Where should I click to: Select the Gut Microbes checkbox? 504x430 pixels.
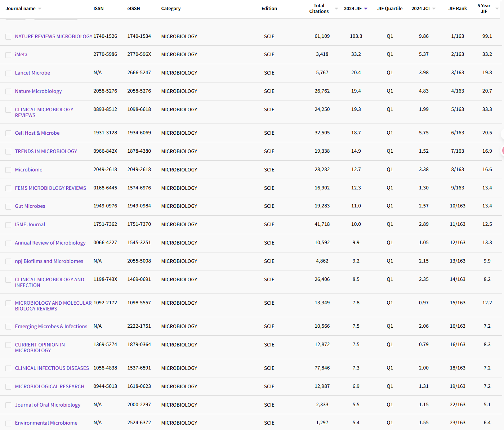coord(8,206)
